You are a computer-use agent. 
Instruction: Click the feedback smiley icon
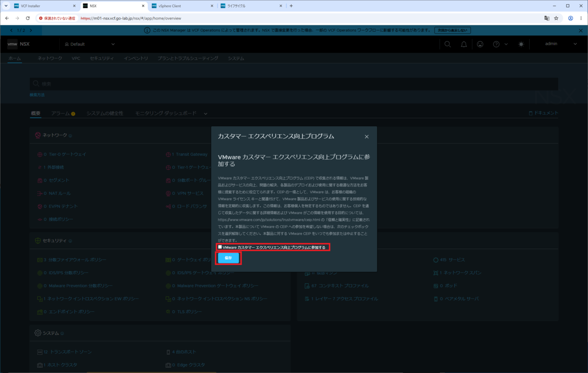[480, 44]
